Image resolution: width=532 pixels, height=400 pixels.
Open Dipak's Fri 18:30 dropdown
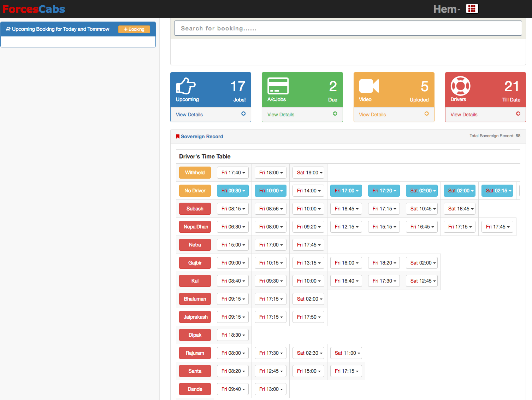tap(233, 335)
